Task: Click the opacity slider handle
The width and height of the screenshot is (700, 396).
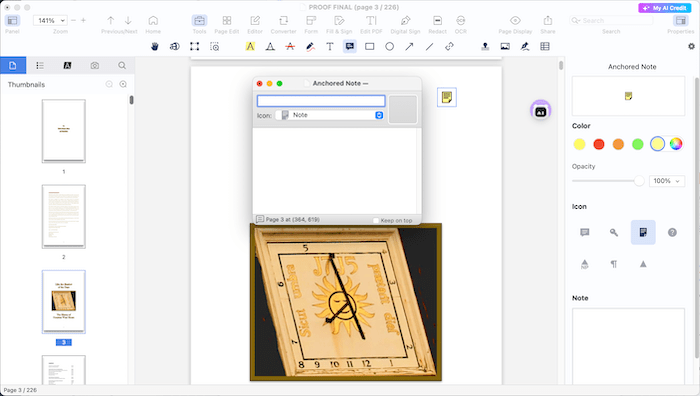Action: tap(639, 181)
